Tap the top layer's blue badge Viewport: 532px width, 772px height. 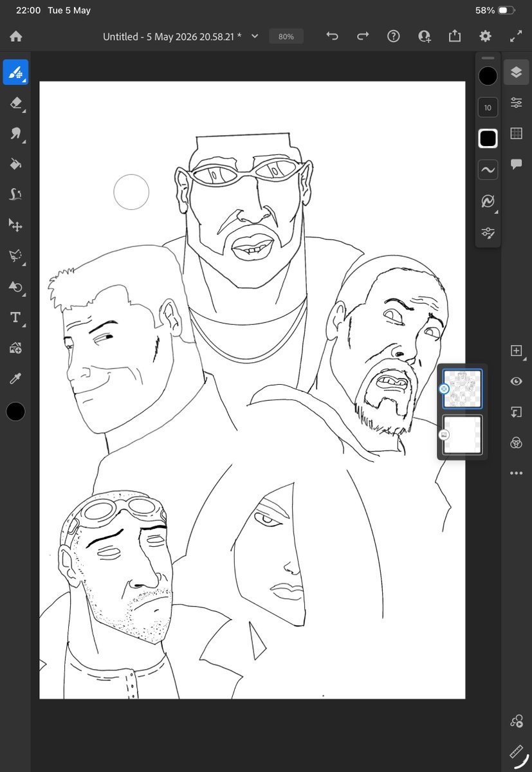click(444, 389)
